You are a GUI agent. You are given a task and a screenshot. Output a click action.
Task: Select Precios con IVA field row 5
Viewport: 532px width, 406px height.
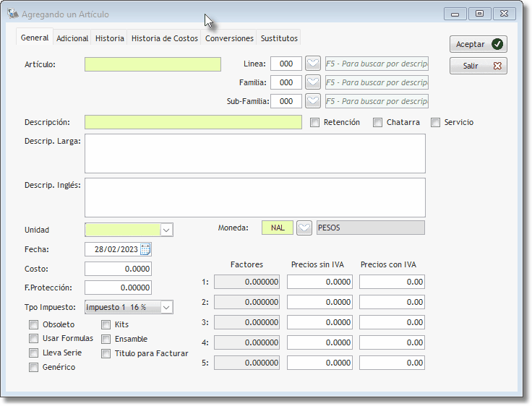click(392, 363)
